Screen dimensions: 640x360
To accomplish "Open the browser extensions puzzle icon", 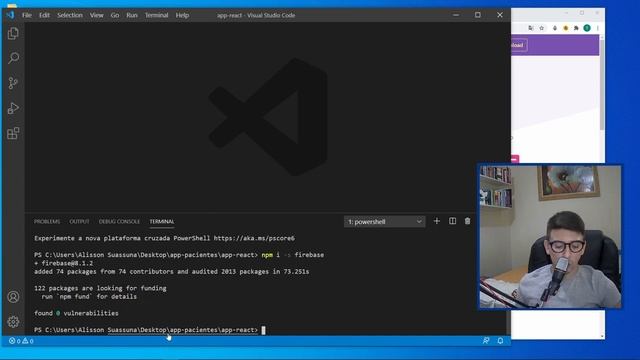I will (x=576, y=28).
